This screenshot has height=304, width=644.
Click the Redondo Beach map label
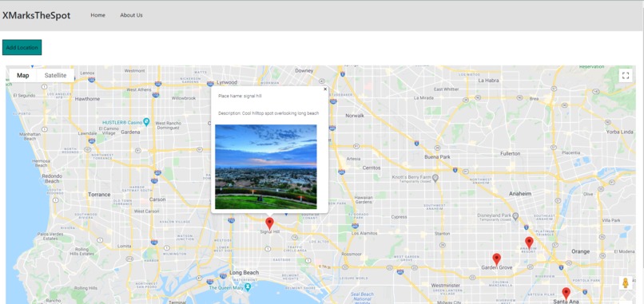tap(52, 179)
